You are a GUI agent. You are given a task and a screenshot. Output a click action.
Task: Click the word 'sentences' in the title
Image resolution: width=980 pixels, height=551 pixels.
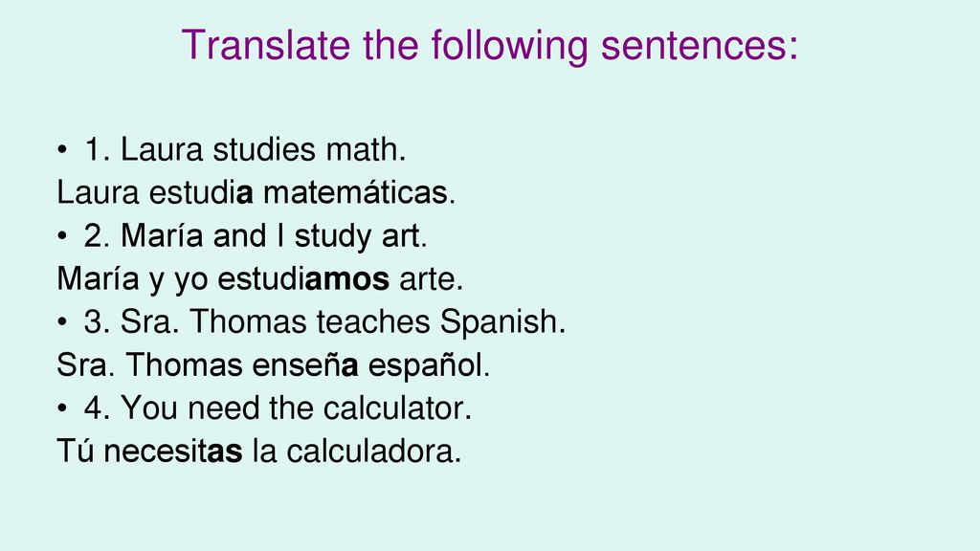(x=695, y=46)
